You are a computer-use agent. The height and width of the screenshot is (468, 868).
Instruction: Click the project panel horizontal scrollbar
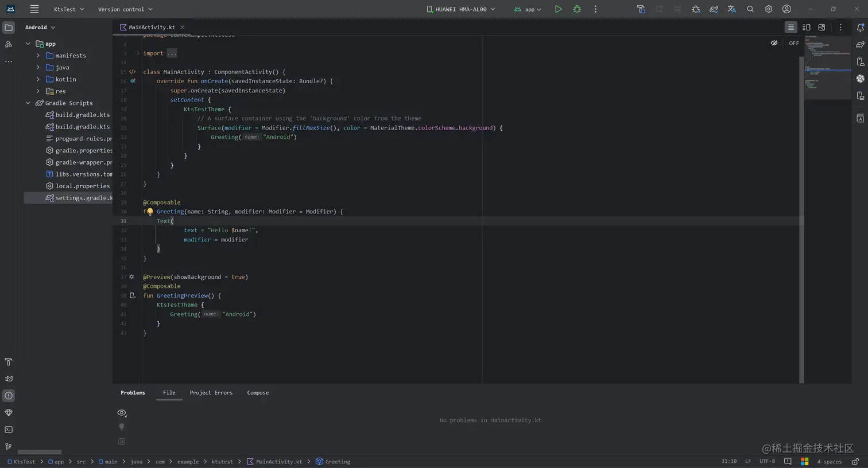click(x=40, y=453)
